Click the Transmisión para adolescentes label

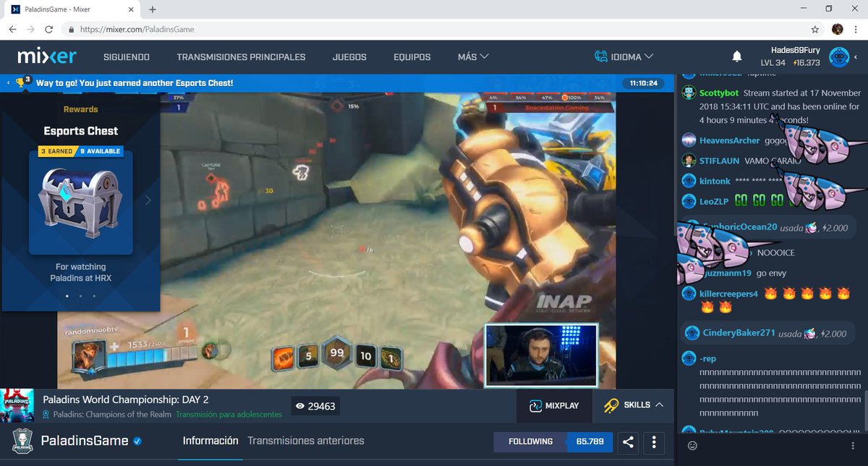pyautogui.click(x=229, y=415)
